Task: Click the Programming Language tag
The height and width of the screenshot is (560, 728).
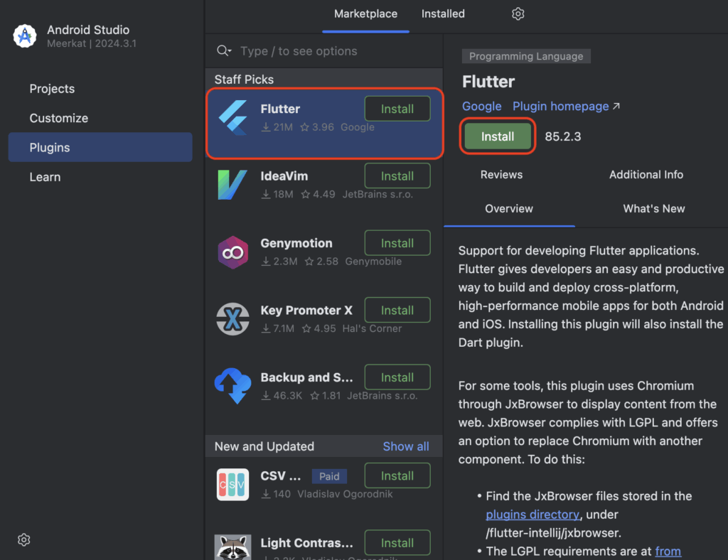Action: pyautogui.click(x=526, y=56)
